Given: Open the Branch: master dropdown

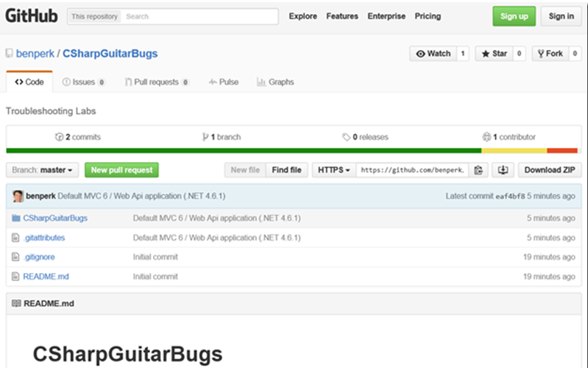Looking at the screenshot, I should coord(43,170).
